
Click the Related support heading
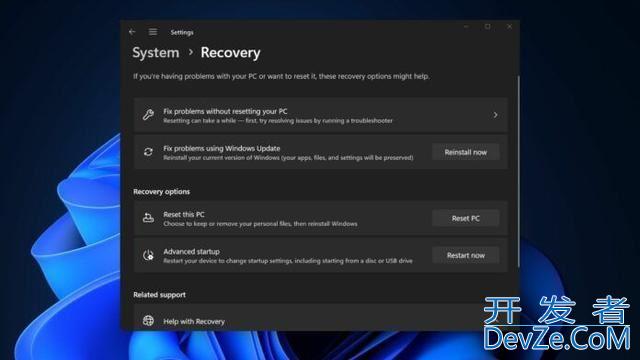click(160, 295)
